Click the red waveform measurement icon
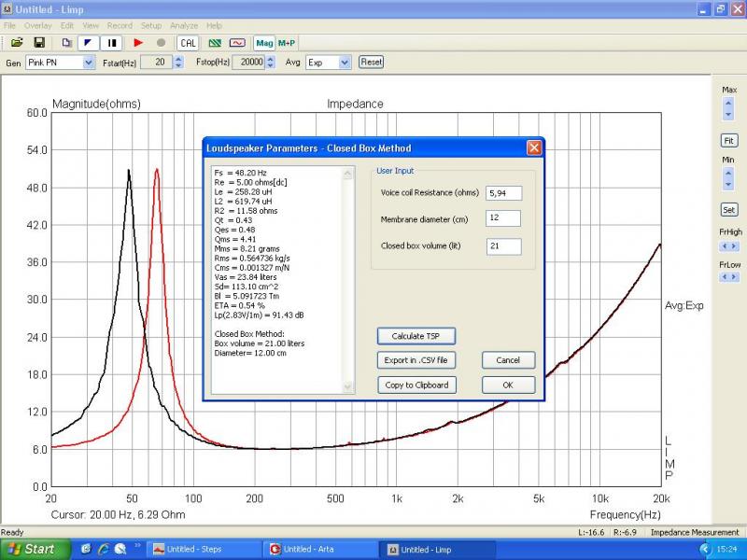This screenshot has height=560, width=747. point(237,43)
